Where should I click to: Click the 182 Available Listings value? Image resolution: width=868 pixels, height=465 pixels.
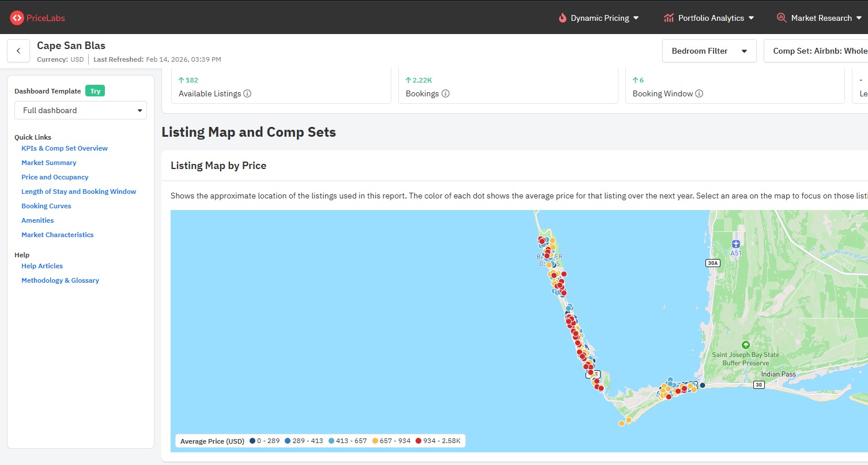point(188,80)
